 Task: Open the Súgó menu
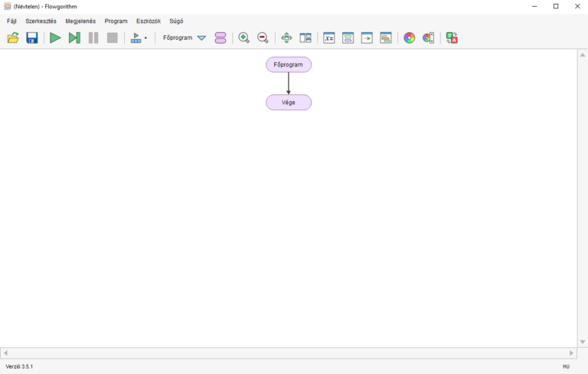click(176, 21)
